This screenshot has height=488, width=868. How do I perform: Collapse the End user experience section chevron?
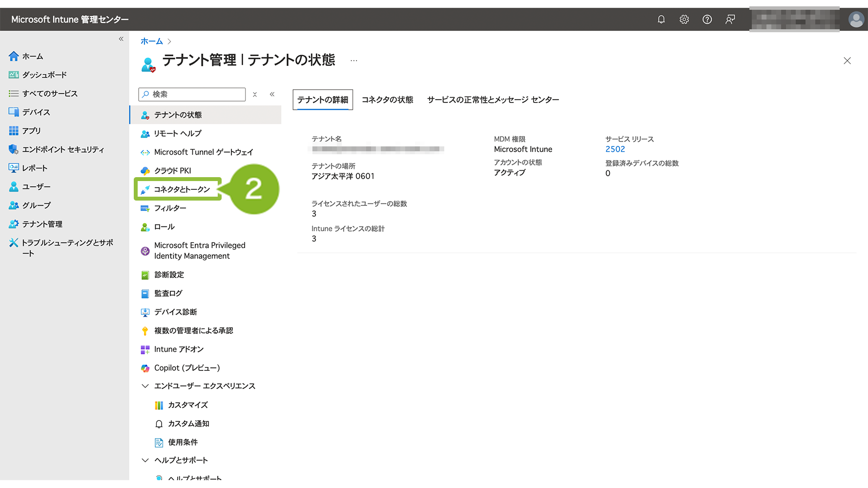click(x=145, y=386)
